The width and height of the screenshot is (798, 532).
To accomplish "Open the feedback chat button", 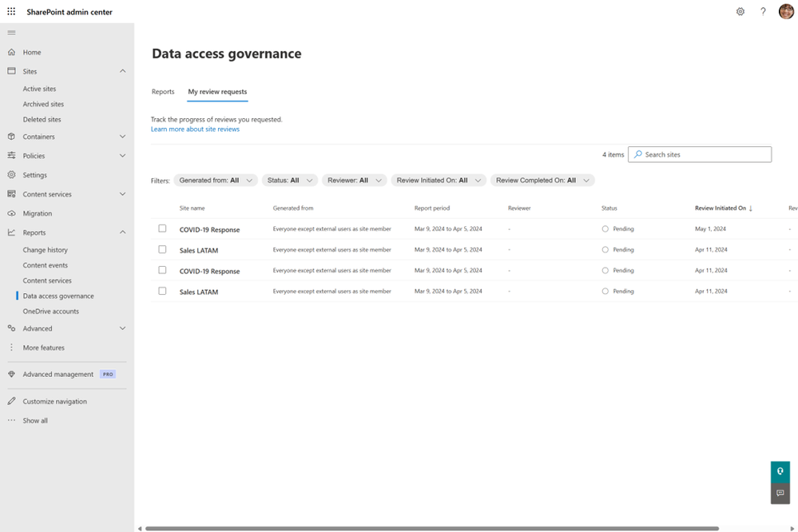I will coord(780,494).
